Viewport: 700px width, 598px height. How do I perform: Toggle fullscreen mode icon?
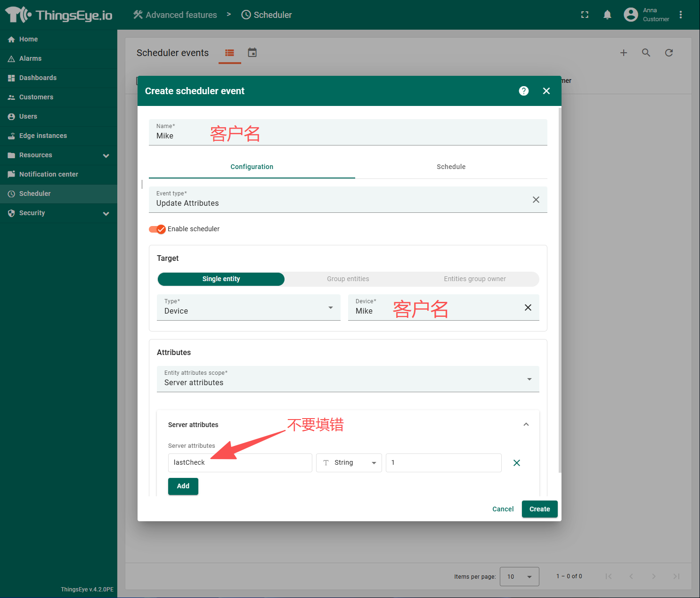pyautogui.click(x=585, y=15)
